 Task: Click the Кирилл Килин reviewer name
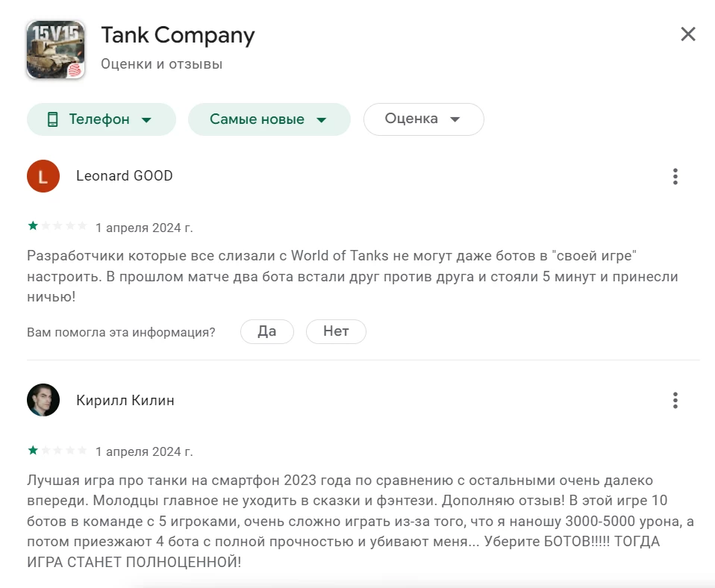point(125,401)
